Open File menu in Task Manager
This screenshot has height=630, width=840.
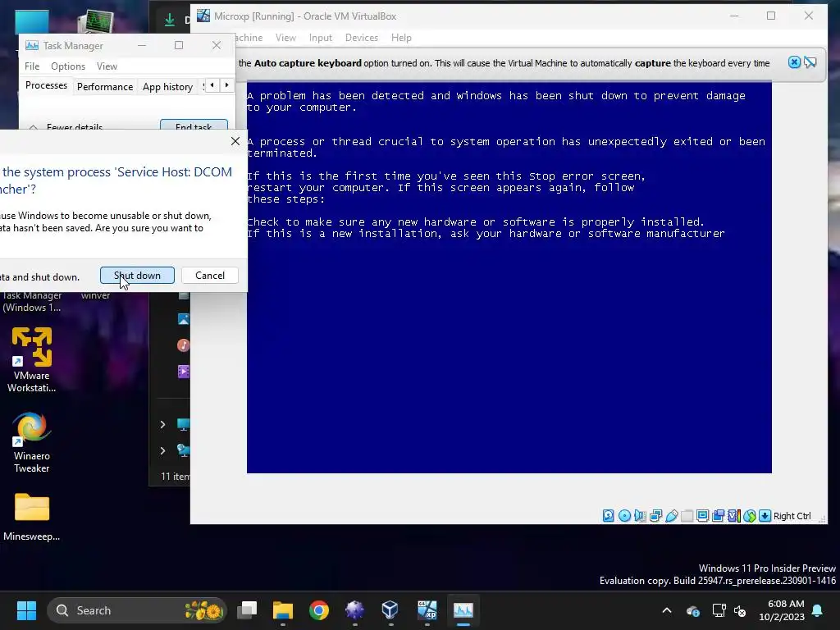point(32,66)
